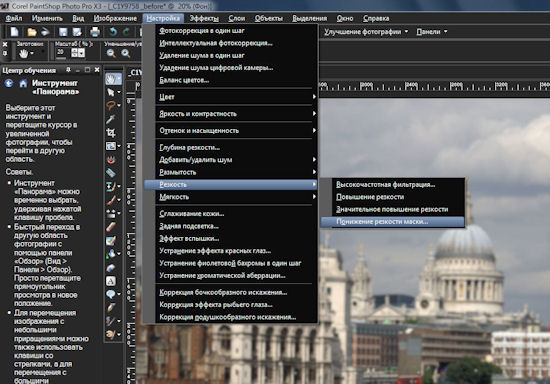Viewport: 550px width, 384px height.
Task: Click the Undo arrow icon
Action: pos(113,32)
